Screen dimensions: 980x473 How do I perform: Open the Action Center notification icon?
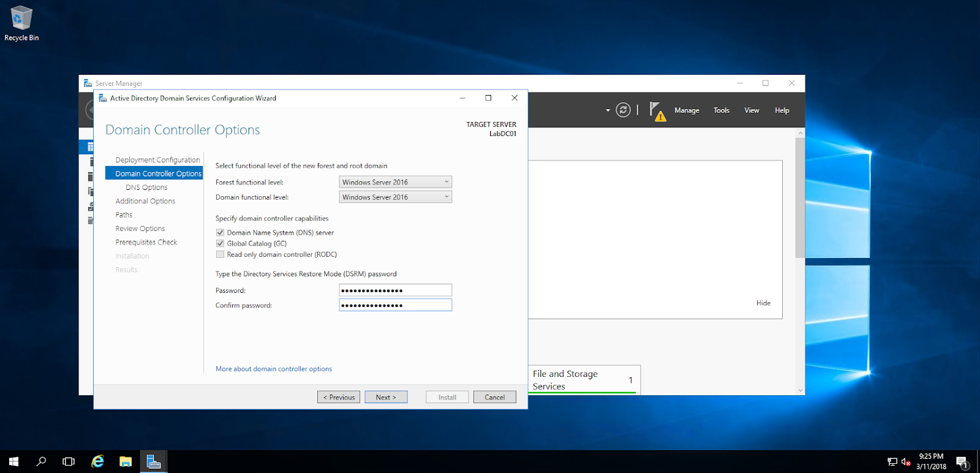point(962,462)
